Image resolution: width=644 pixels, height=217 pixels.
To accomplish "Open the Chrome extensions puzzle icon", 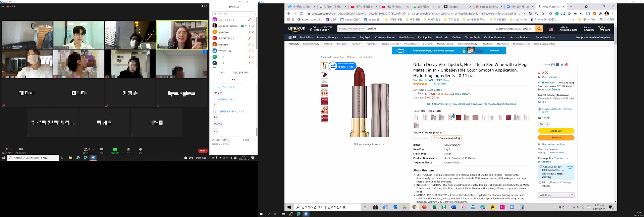I will click(600, 14).
